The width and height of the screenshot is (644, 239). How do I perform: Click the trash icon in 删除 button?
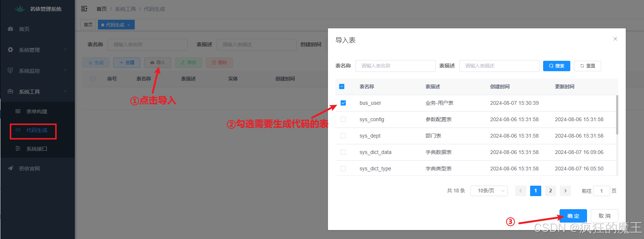[214, 63]
